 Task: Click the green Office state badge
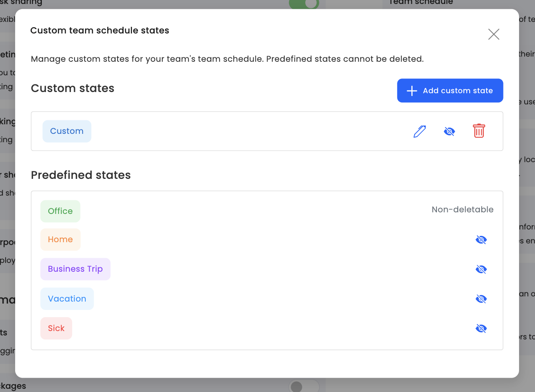(x=60, y=211)
